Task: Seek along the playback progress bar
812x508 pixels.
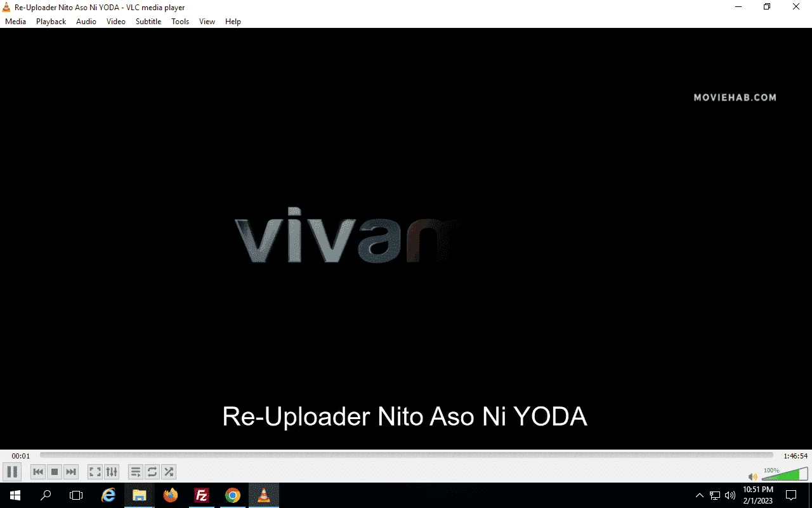Action: tap(406, 455)
